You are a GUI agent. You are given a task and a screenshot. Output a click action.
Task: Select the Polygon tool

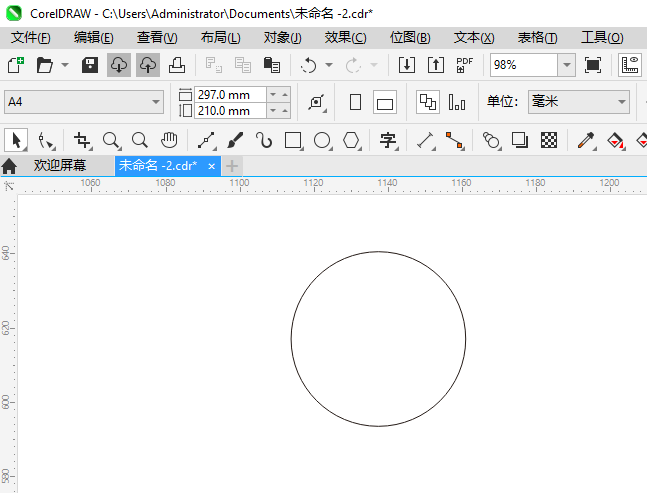click(352, 140)
